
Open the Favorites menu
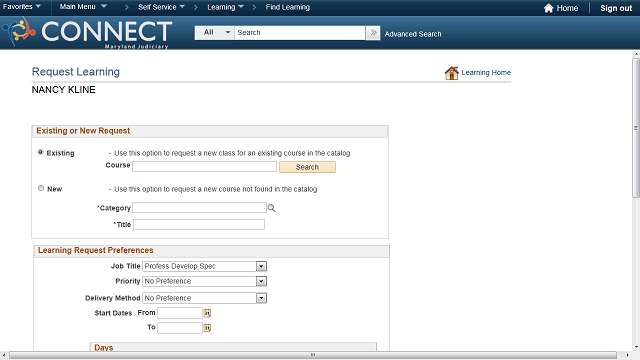[x=22, y=7]
